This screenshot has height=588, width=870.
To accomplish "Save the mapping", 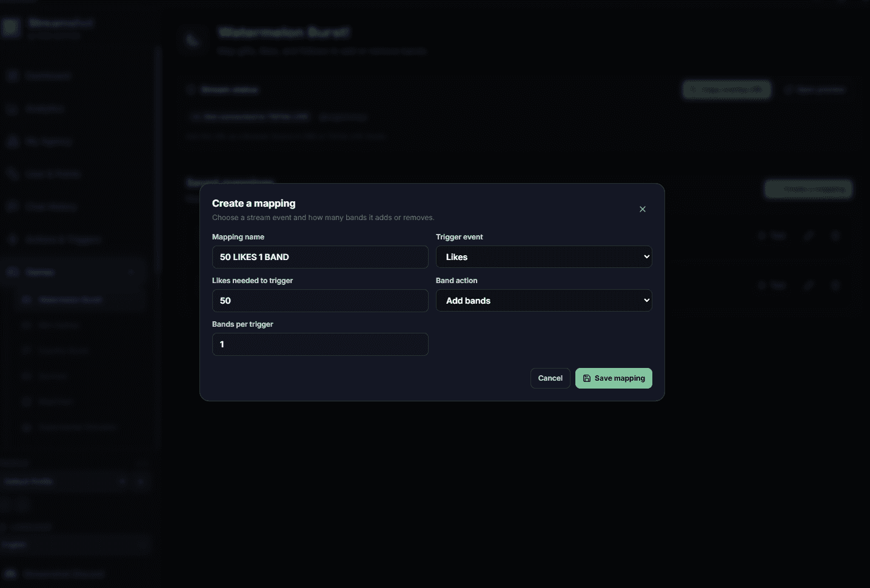I will pyautogui.click(x=614, y=378).
